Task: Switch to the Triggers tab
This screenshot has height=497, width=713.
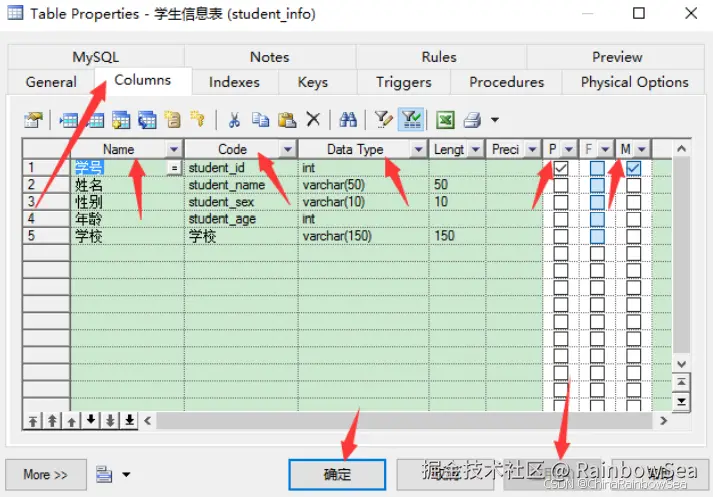Action: tap(403, 82)
